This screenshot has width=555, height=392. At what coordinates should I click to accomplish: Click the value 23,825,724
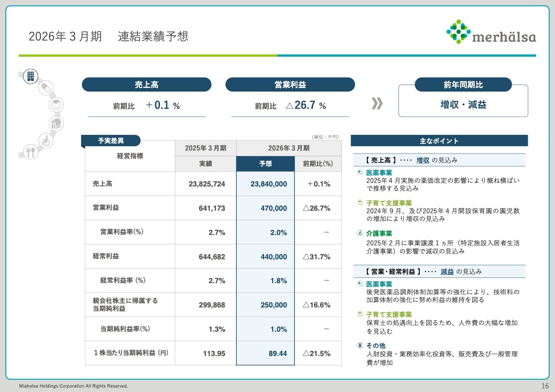pyautogui.click(x=207, y=184)
